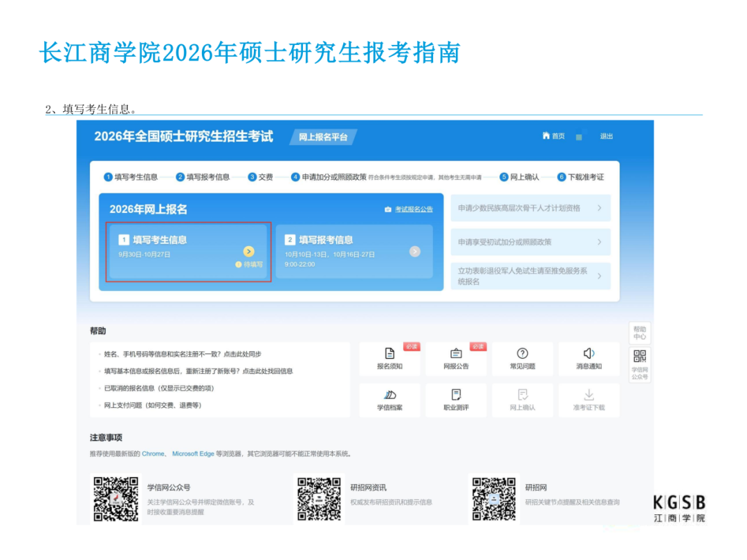Click the 常见问题 question mark icon
This screenshot has width=747, height=560.
pyautogui.click(x=522, y=354)
